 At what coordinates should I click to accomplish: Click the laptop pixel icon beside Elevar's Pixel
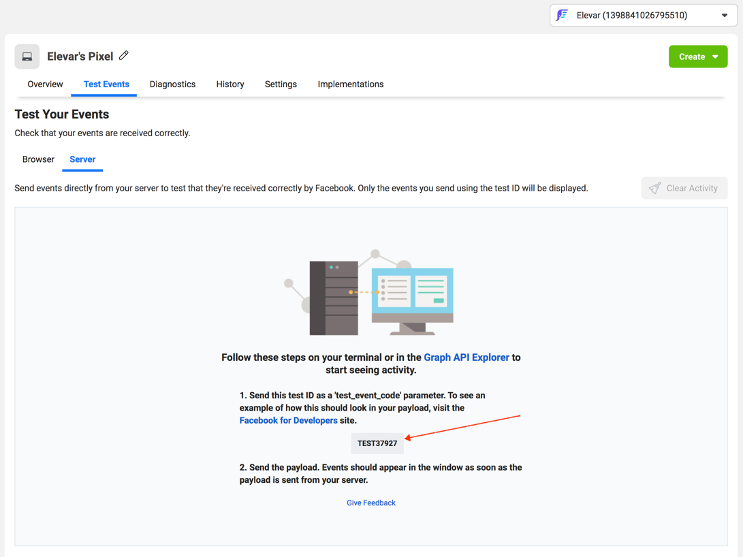coord(27,57)
